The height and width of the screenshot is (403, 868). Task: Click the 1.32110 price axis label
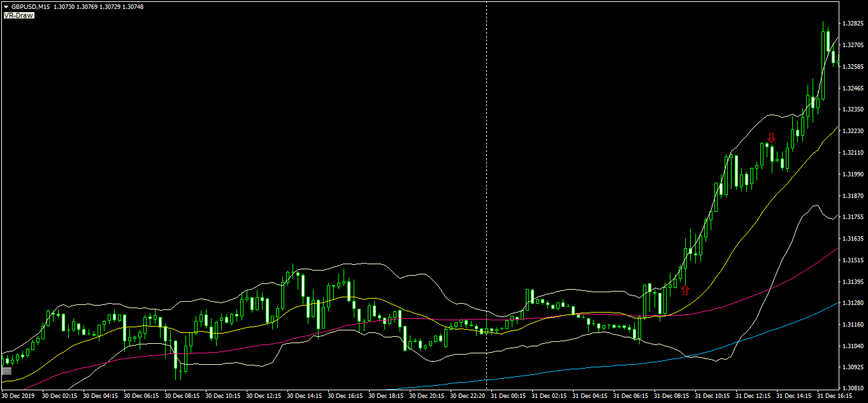(853, 153)
